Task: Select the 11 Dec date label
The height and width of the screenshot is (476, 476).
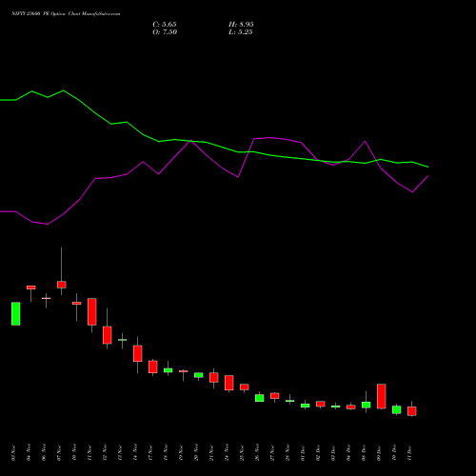Action: coord(409,453)
